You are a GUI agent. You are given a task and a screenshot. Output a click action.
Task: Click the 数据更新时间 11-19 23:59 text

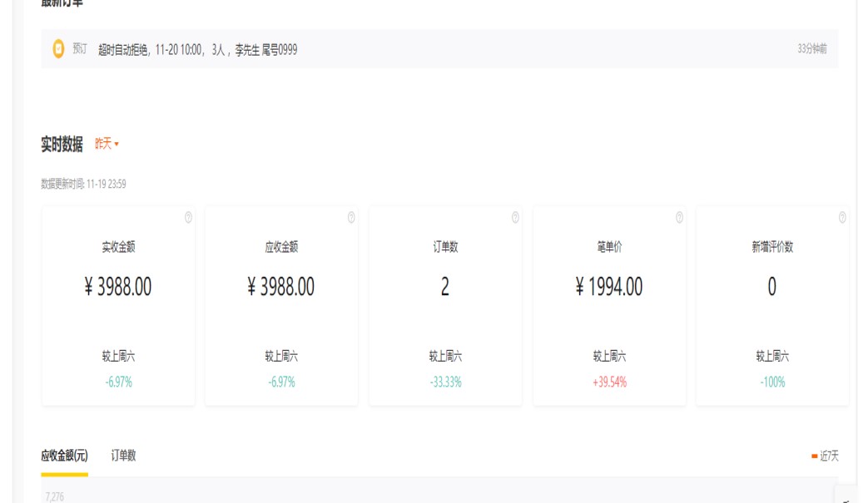83,184
